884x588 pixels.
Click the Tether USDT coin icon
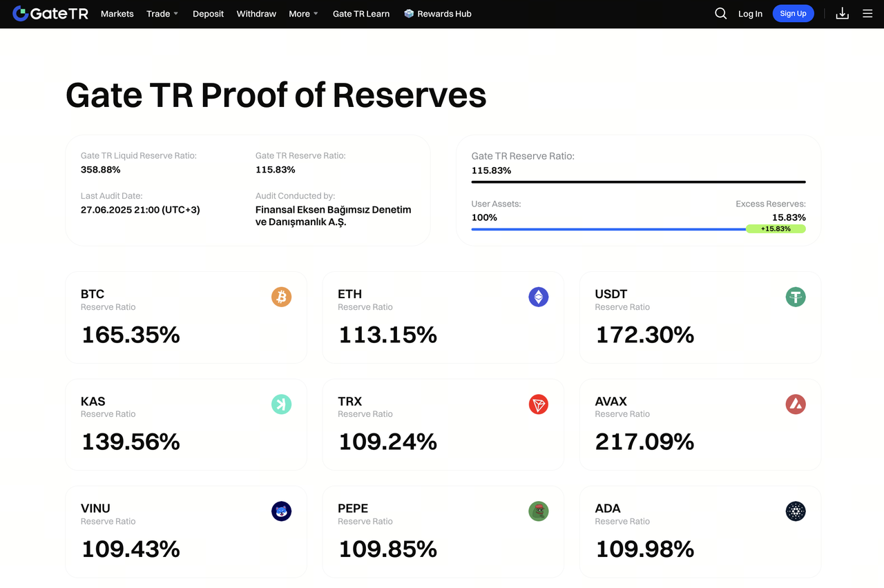(796, 297)
